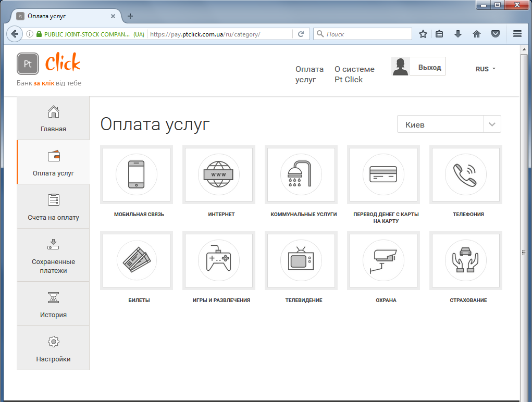Open Счета на оплату sidebar item

(53, 206)
